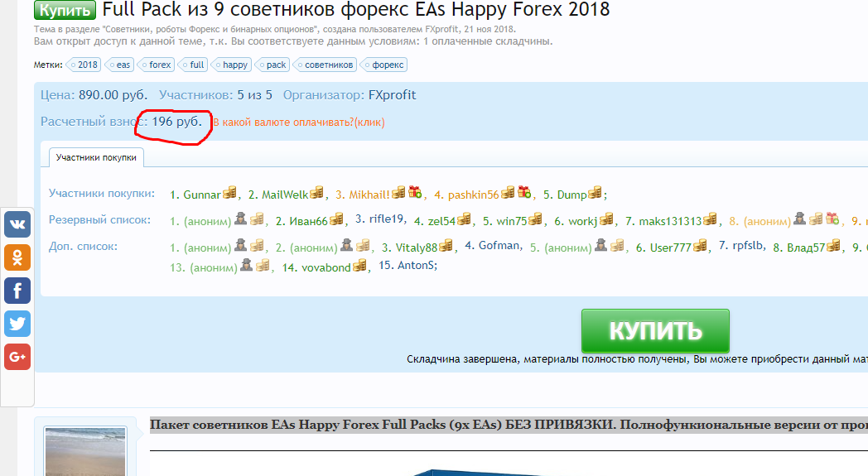This screenshot has height=476, width=868.
Task: Click coins icon next to User777
Action: click(700, 246)
